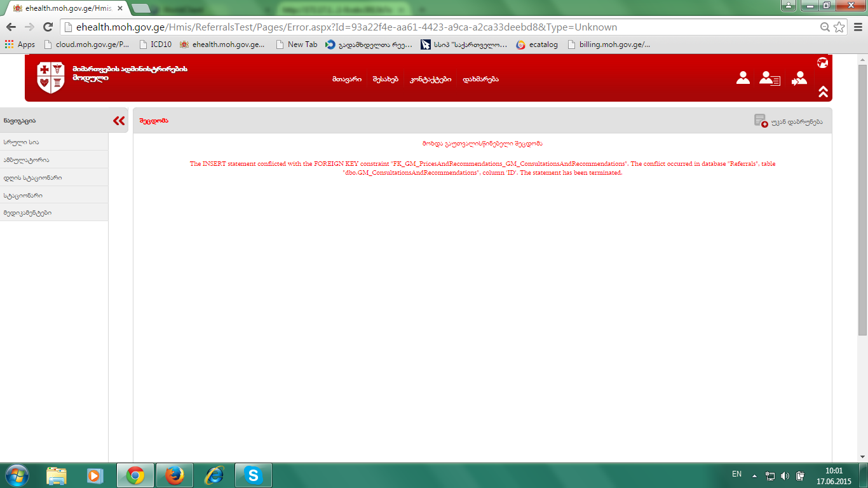Collapse the ნავიგაცია sidebar panel
Viewport: 868px width, 488px height.
click(x=119, y=121)
